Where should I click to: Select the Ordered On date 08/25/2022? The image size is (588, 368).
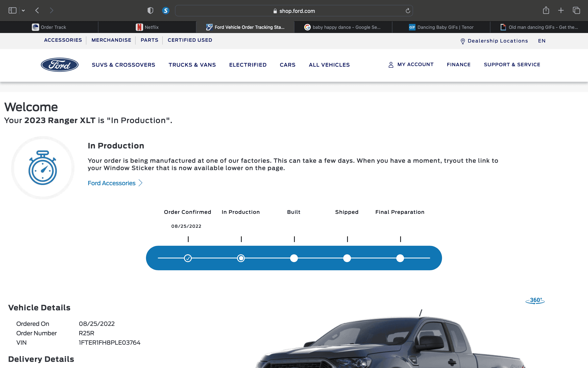(x=97, y=324)
